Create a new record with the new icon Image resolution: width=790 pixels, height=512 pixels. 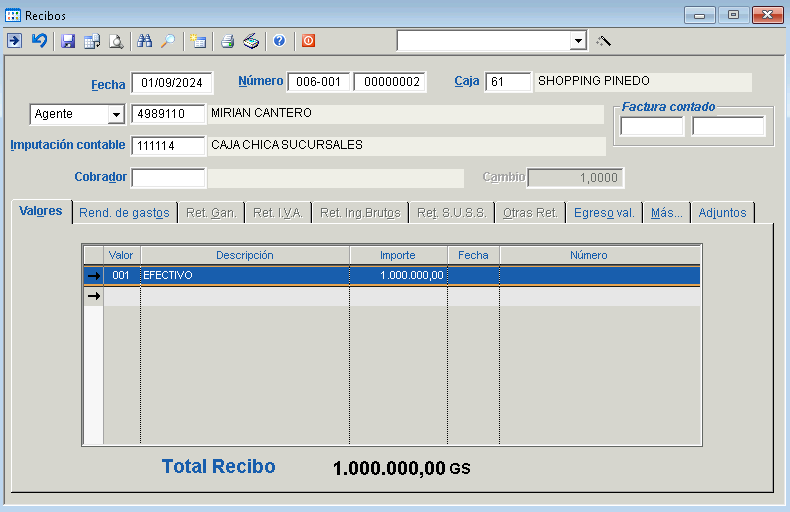[198, 41]
